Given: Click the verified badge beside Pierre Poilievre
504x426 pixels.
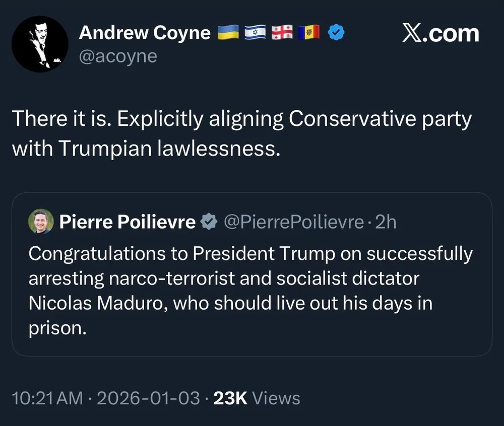Looking at the screenshot, I should coord(208,222).
